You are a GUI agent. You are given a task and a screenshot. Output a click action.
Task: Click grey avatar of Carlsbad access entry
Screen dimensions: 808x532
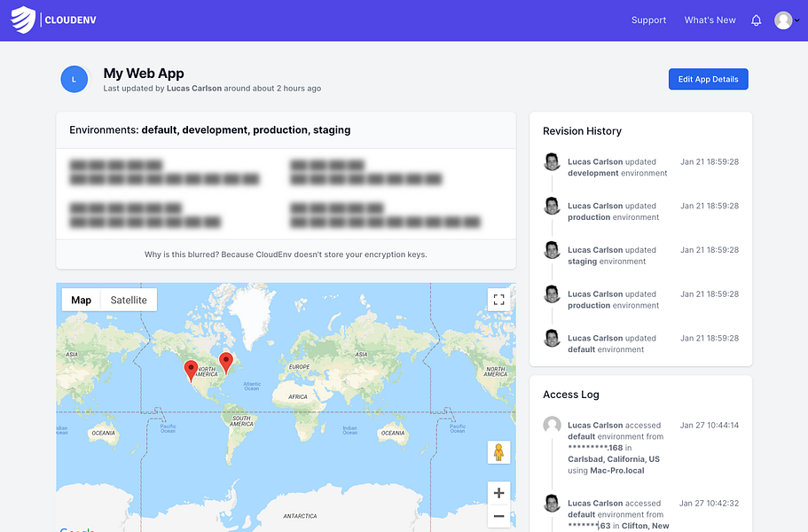point(552,426)
